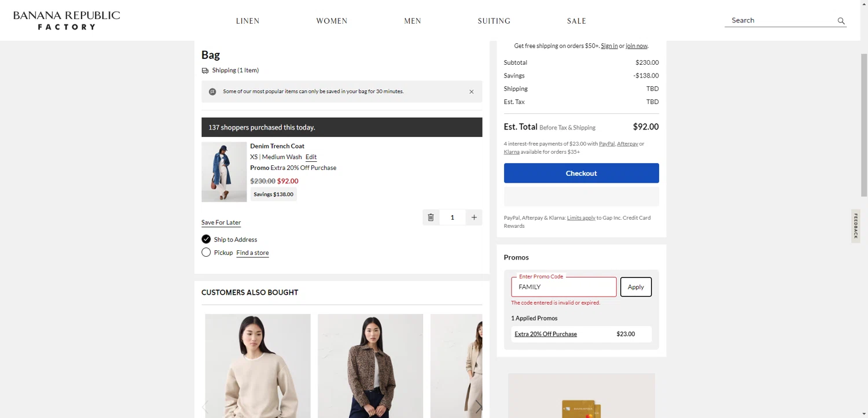Image resolution: width=868 pixels, height=418 pixels.
Task: Click the Subtotal $230.00 value
Action: click(647, 62)
